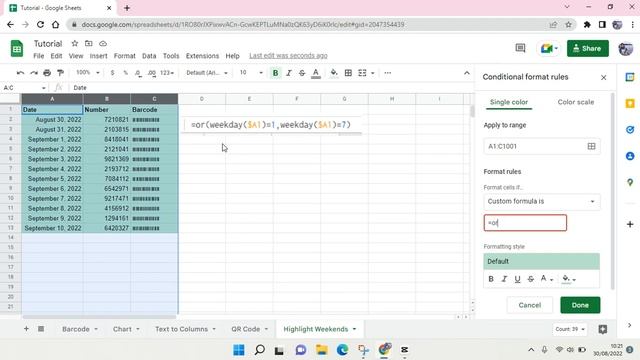Collapse the header with up chevron

467,73
